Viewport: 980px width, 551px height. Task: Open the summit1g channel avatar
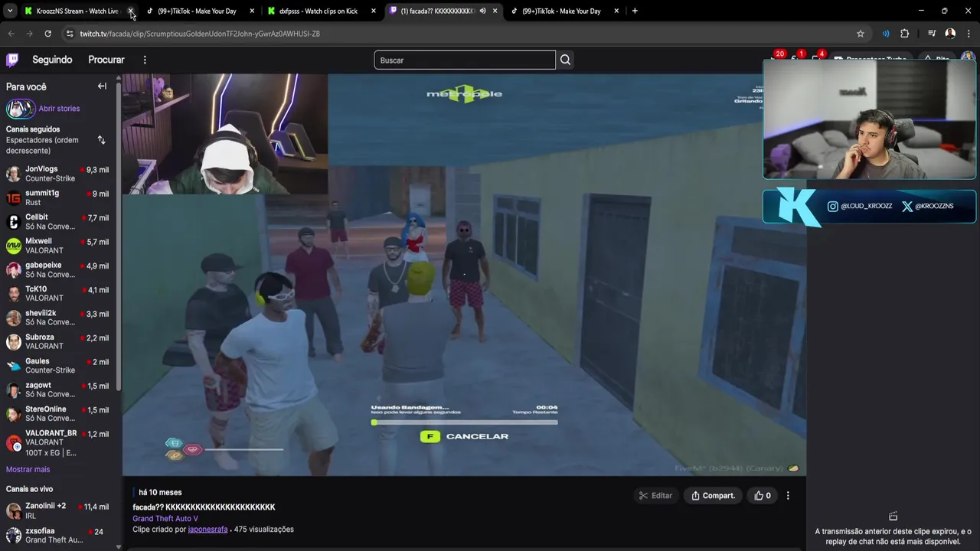click(x=13, y=198)
